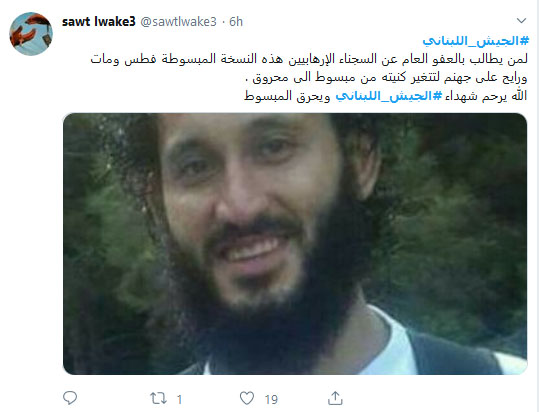The image size is (539, 412).
Task: Retweet this post using the retweet arrows
Action: [x=158, y=398]
